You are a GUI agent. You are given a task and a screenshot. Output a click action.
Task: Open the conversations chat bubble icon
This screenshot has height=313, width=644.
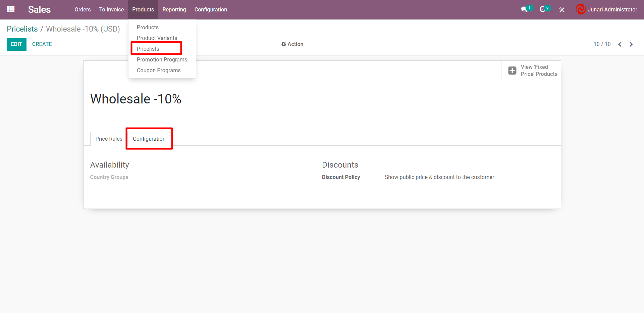[x=524, y=9]
